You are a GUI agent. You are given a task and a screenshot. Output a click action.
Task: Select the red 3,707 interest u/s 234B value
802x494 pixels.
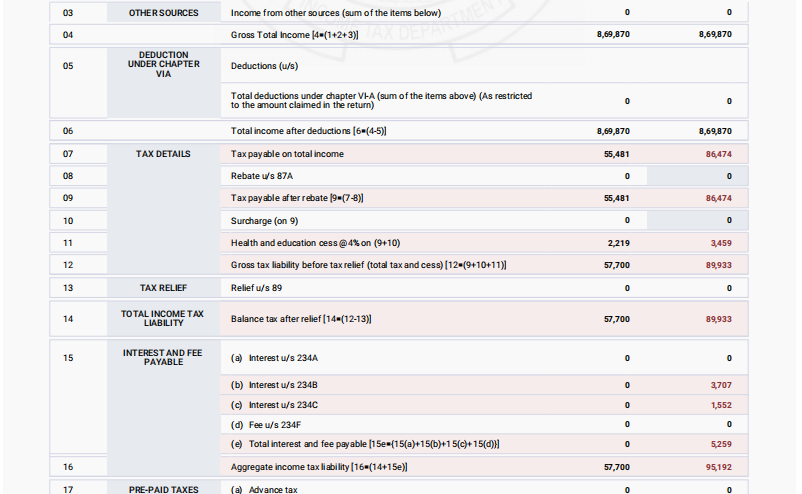click(x=720, y=384)
